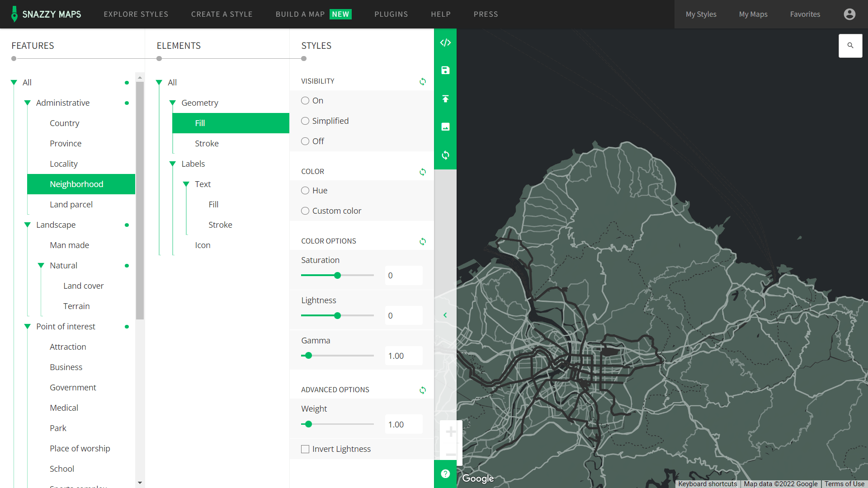Open the code view icon
The image size is (868, 488).
(x=445, y=42)
